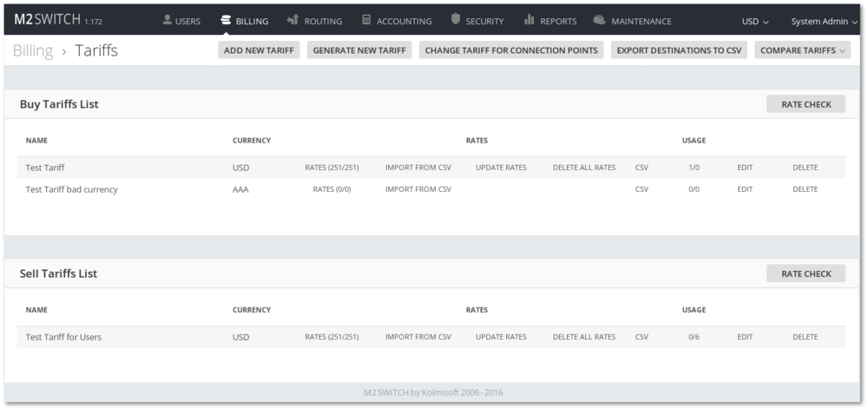Expand the System Admin user menu
This screenshot has width=868, height=410.
(824, 21)
